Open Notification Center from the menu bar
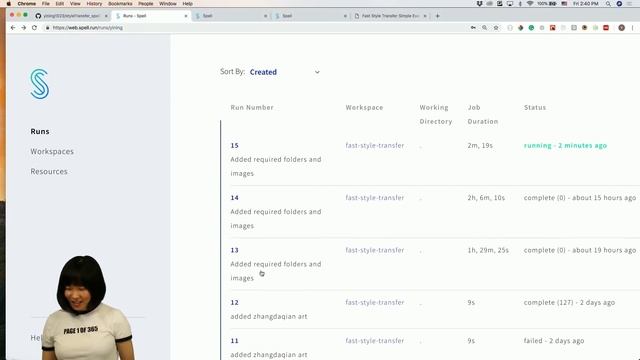This screenshot has height=360, width=640. 630,4
